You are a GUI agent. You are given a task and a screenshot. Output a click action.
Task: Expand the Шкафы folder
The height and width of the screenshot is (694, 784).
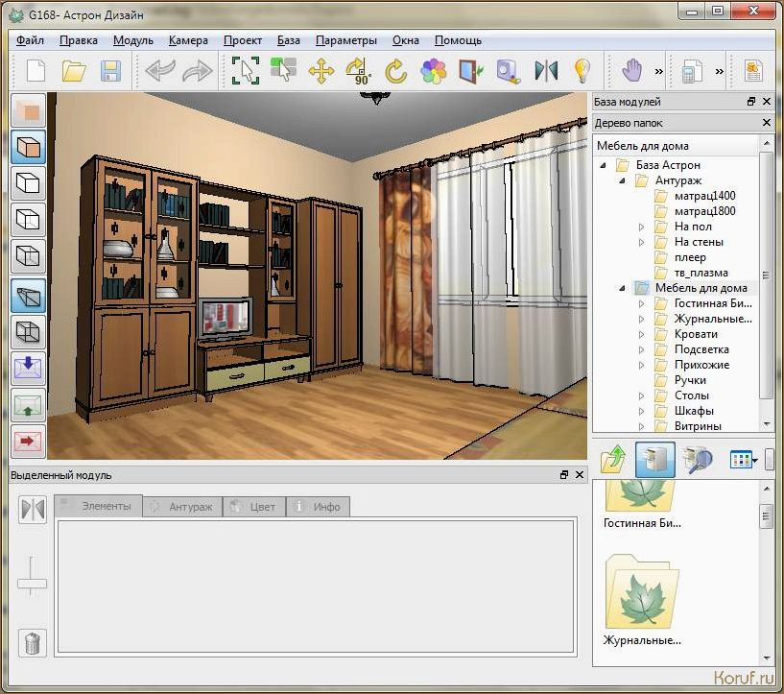(x=642, y=412)
